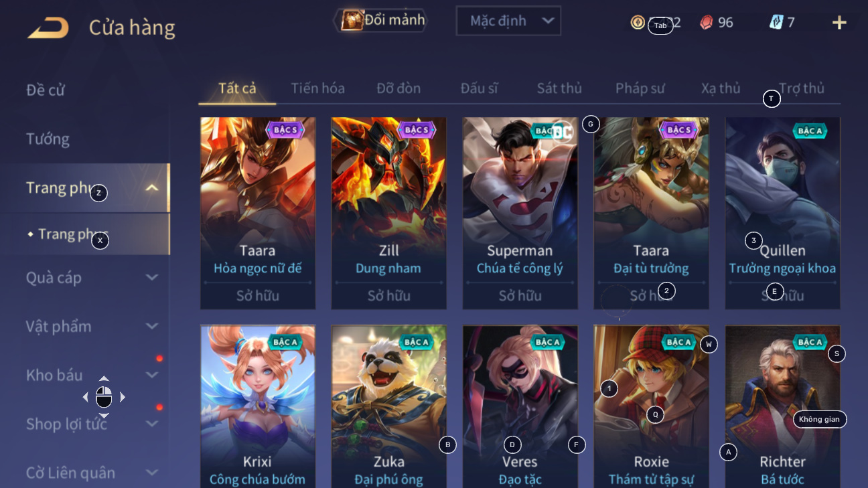Expand the Kho báu sidebar section
This screenshot has height=488, width=868.
(152, 375)
